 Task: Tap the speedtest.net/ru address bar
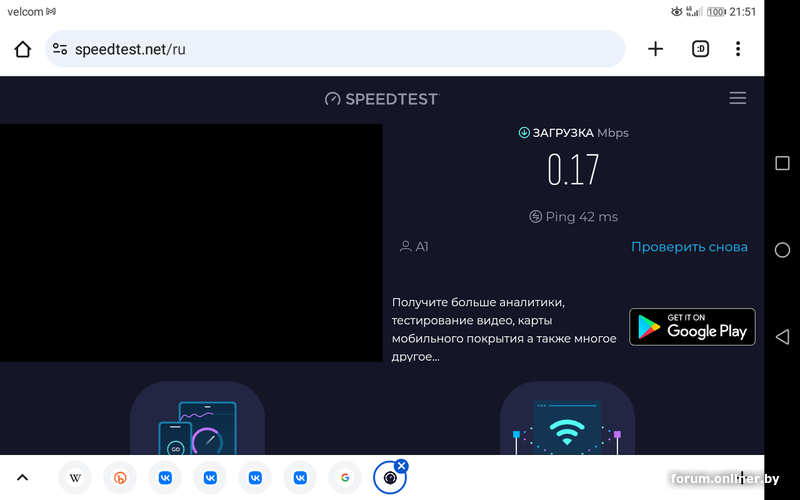coord(335,49)
